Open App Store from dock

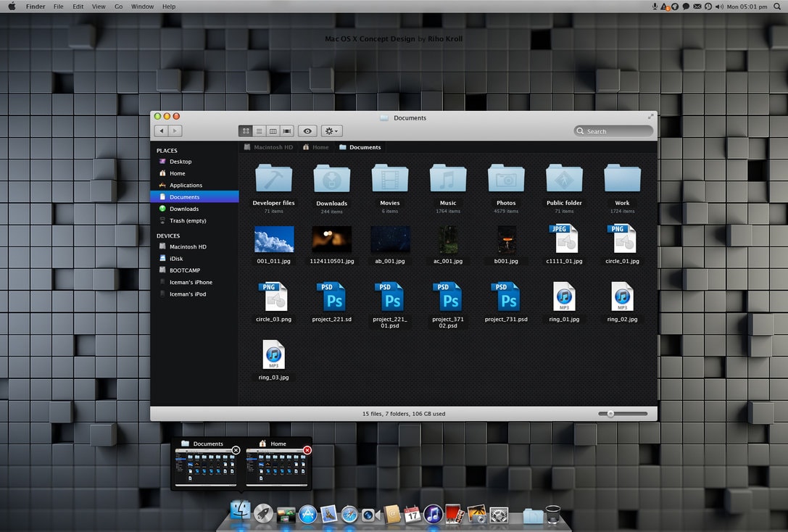pos(307,515)
